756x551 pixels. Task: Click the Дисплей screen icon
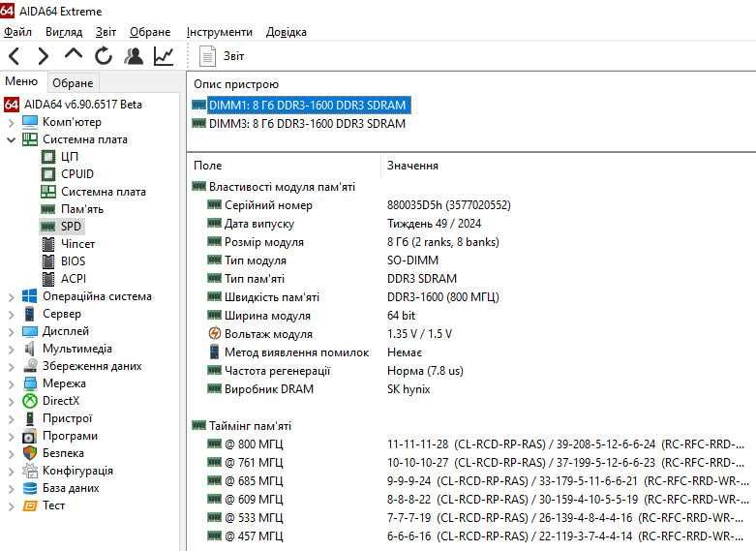[30, 331]
